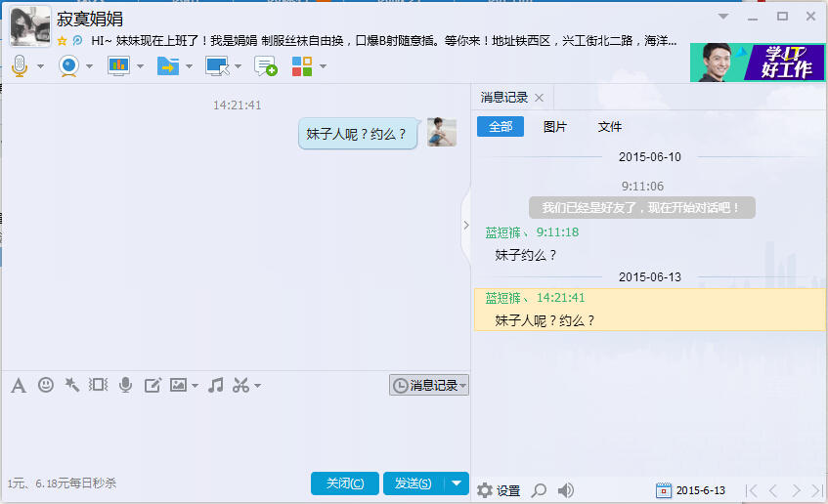Image resolution: width=828 pixels, height=504 pixels.
Task: Send a window shake nudge
Action: [98, 385]
